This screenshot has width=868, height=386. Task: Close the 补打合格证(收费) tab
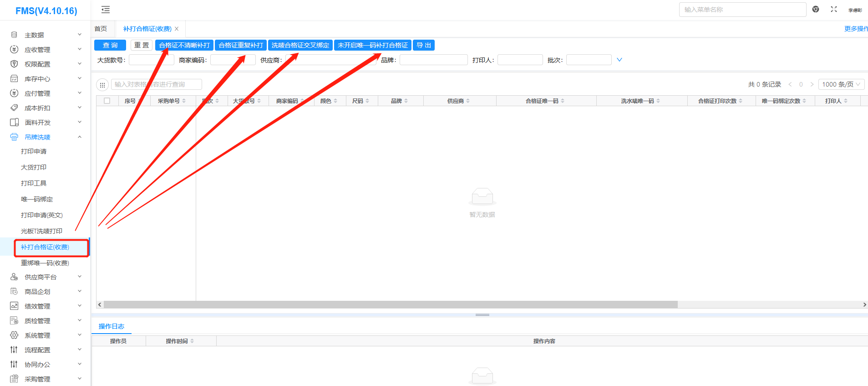pyautogui.click(x=177, y=29)
